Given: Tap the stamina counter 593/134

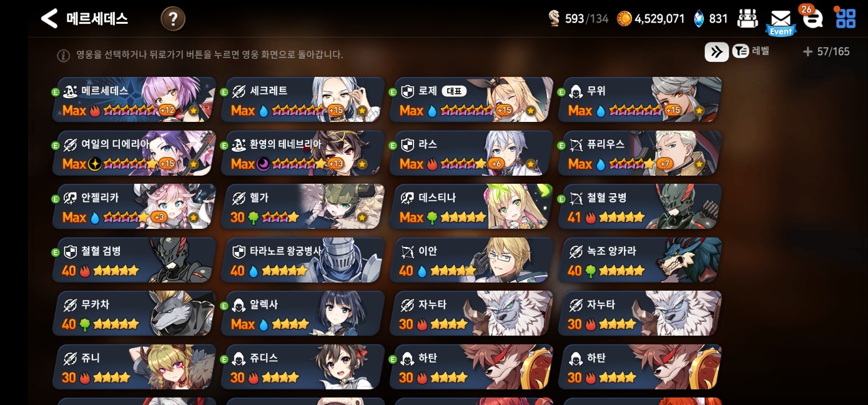Looking at the screenshot, I should (x=578, y=19).
